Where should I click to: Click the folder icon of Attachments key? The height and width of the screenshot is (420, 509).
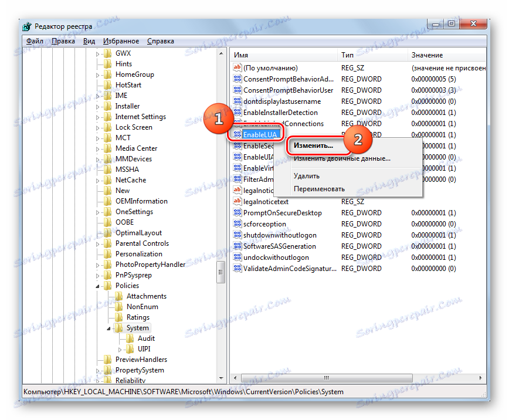coord(119,296)
